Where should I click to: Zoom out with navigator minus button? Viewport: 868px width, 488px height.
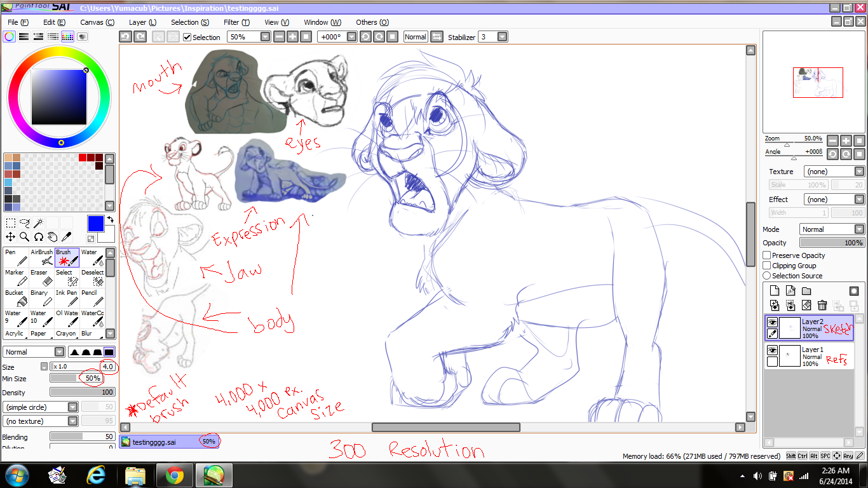[x=833, y=140]
